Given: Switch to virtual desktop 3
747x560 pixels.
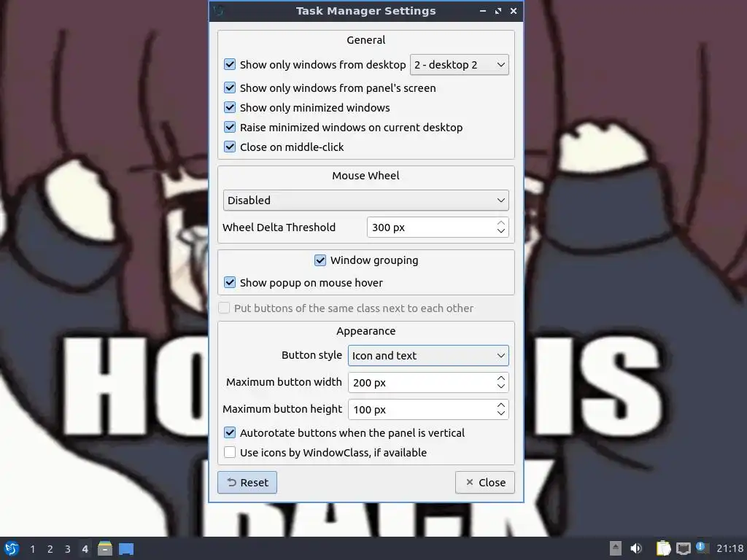Looking at the screenshot, I should click(x=68, y=549).
